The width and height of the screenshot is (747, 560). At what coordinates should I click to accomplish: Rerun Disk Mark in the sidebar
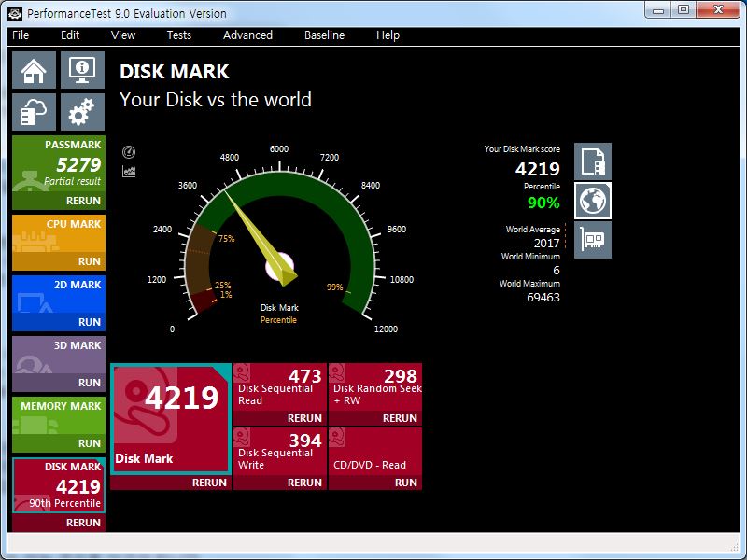[83, 523]
